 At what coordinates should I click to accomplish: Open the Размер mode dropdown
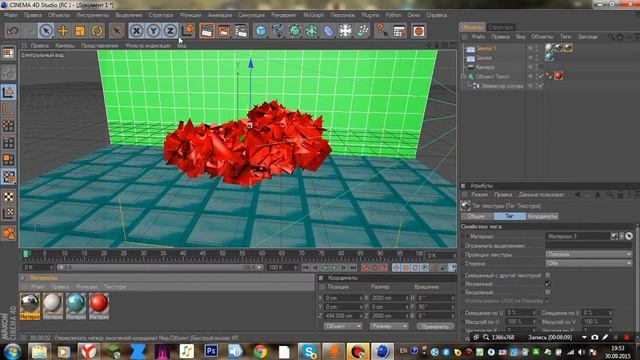click(389, 326)
